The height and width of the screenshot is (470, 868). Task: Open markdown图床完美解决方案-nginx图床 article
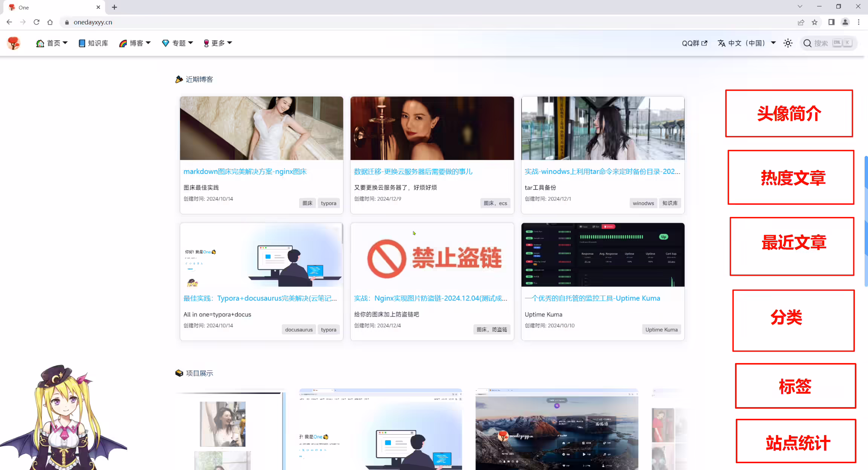point(245,172)
